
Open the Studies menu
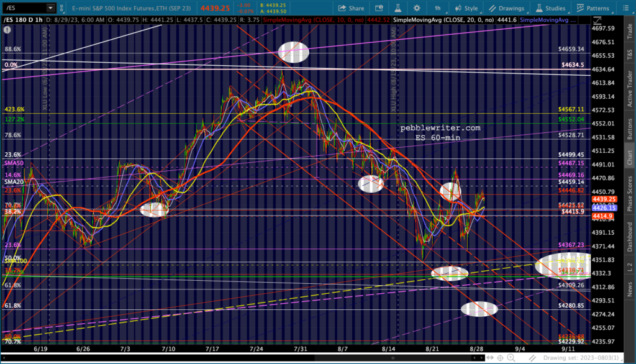550,8
